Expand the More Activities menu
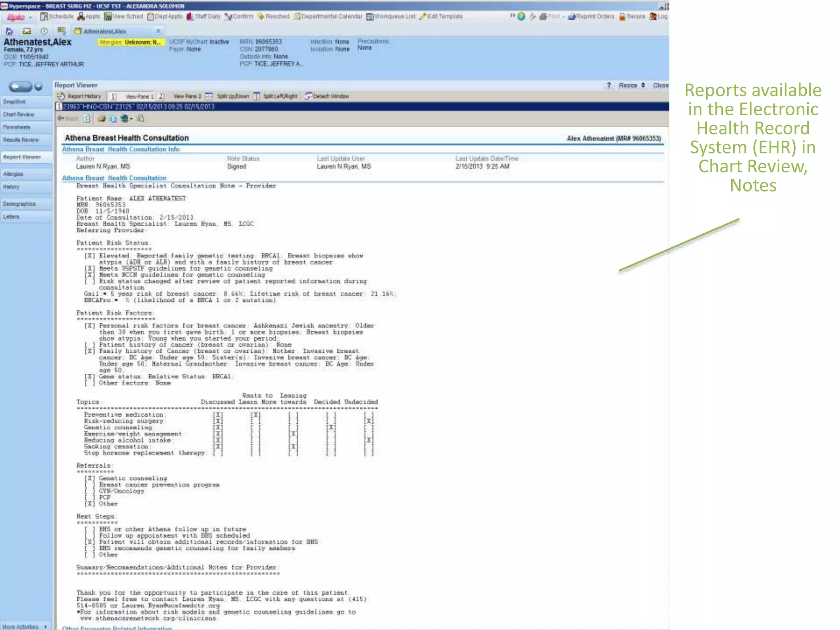 tap(25, 626)
